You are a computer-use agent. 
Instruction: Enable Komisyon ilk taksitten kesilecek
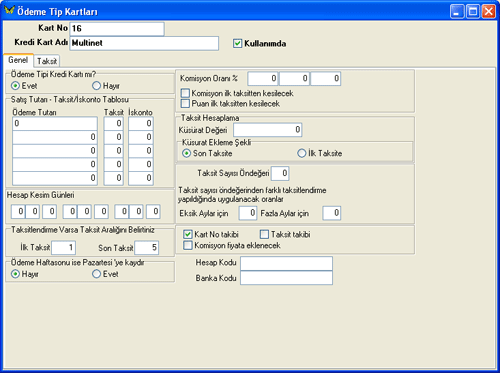[185, 93]
